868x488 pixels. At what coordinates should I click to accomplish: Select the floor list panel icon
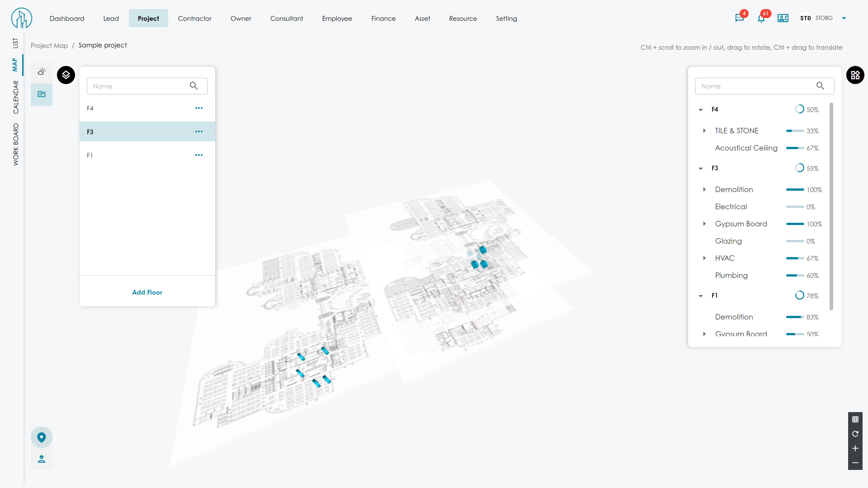pyautogui.click(x=42, y=94)
